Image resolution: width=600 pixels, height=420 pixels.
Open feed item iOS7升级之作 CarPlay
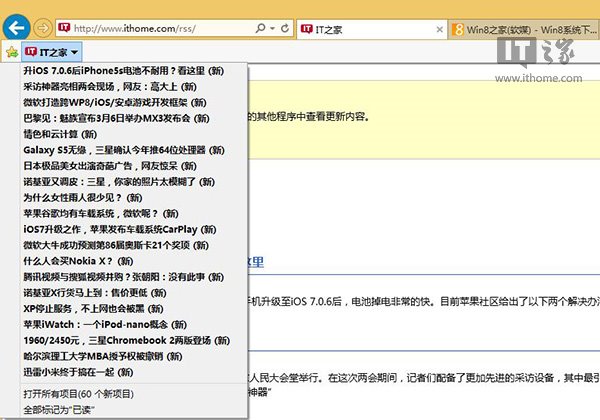point(134,230)
